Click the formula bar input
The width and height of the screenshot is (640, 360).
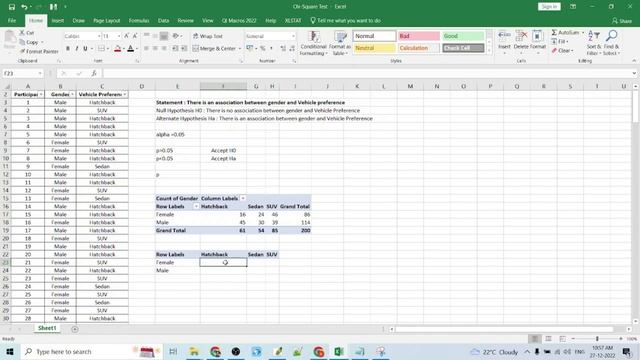(x=367, y=73)
